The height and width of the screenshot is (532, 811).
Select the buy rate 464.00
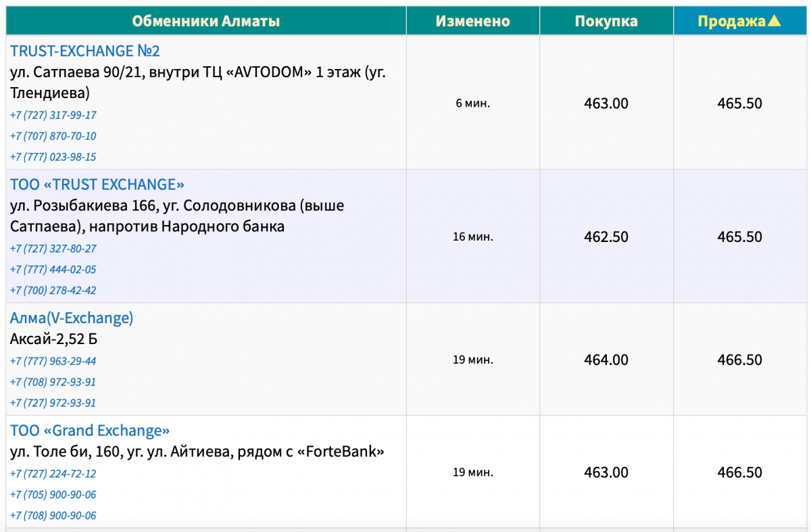[606, 360]
